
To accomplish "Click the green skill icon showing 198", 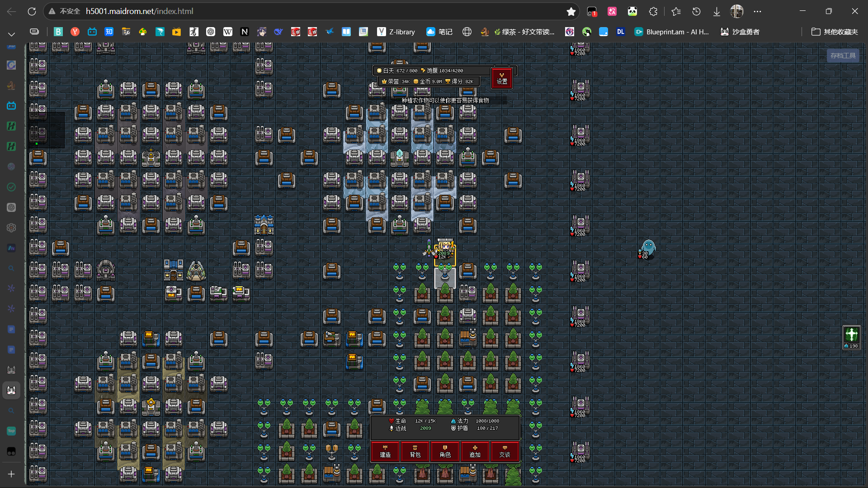I will pos(852,338).
